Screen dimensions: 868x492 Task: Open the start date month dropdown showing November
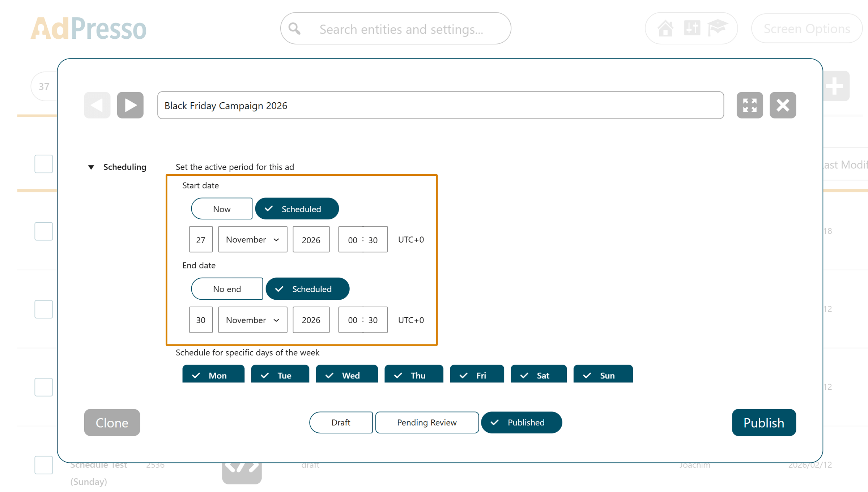[252, 239]
